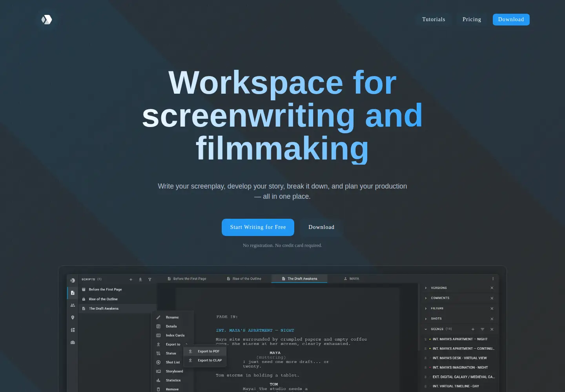Expand the Filters panel
This screenshot has width=565, height=392.
coord(426,309)
